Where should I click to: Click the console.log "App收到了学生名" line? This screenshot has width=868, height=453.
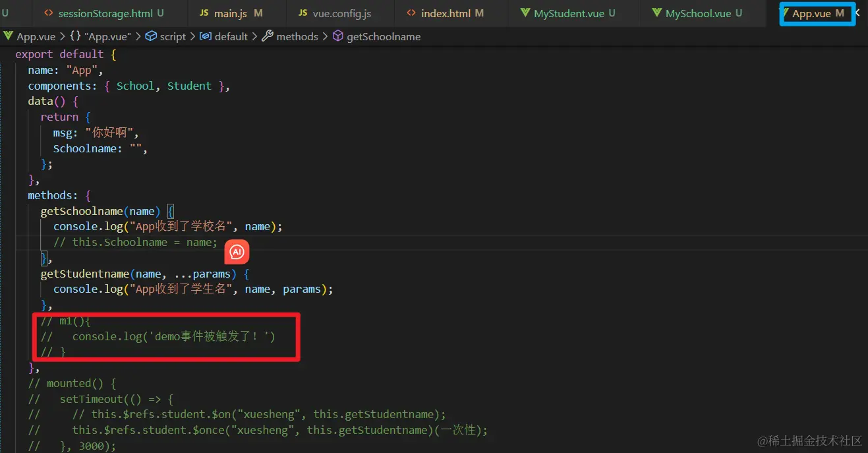click(x=193, y=289)
